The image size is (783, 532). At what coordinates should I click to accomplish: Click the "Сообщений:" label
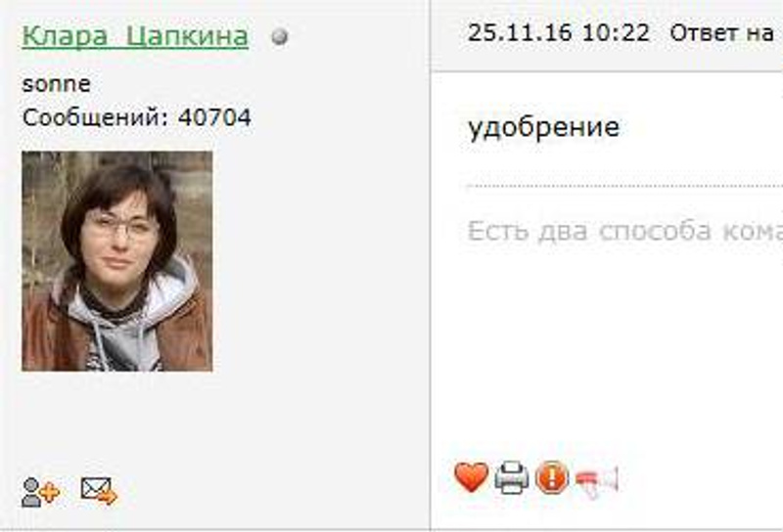tap(97, 118)
